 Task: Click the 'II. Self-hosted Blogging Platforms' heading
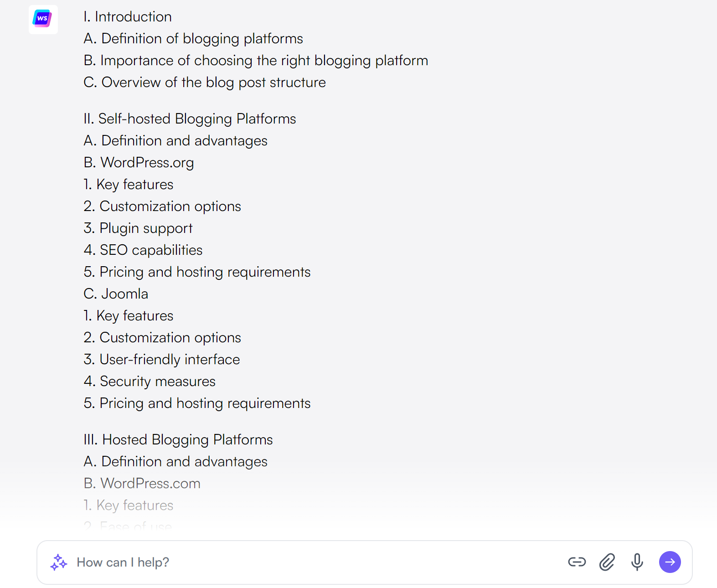[x=190, y=119]
